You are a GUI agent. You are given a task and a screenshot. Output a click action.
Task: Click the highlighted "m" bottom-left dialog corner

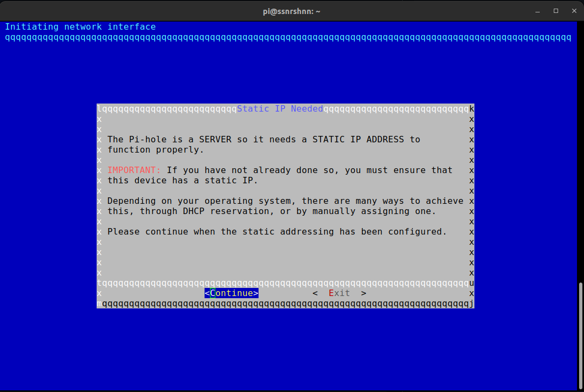99,304
